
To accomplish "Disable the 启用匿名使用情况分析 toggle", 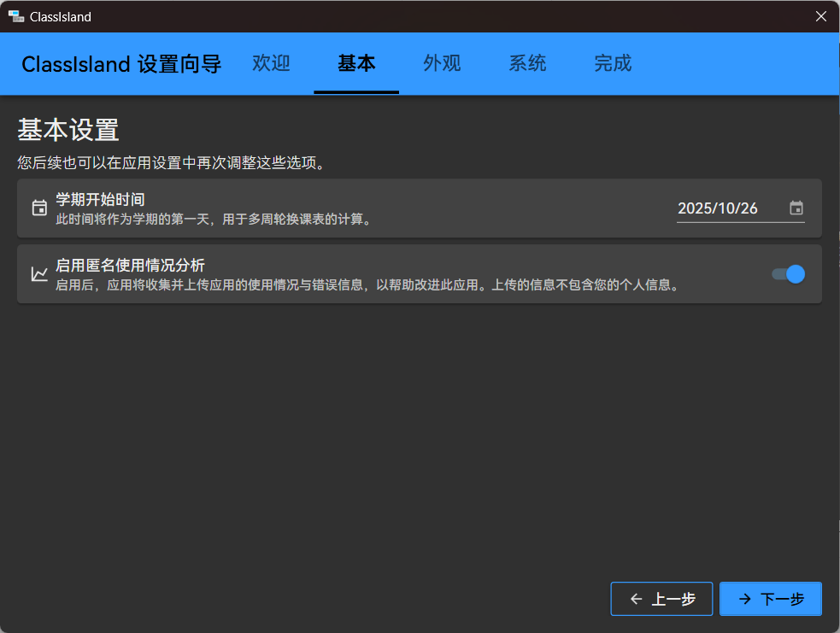I will click(788, 274).
